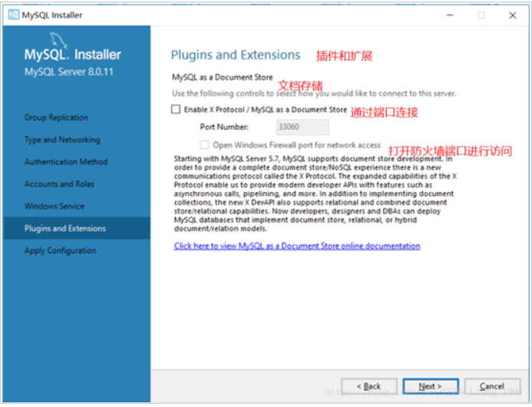532x407 pixels.
Task: Open the Document Store online documentation link
Action: tap(297, 246)
